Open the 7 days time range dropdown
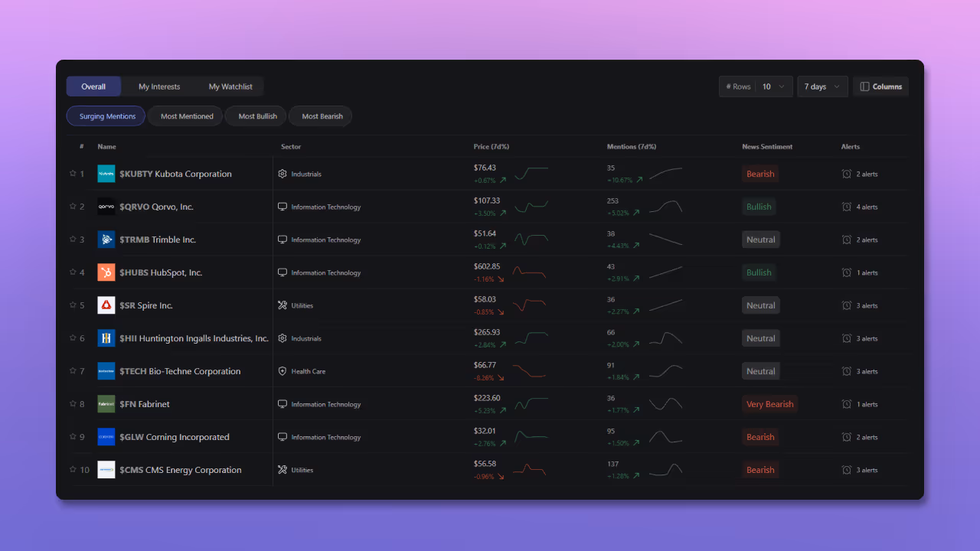The height and width of the screenshot is (551, 980). [x=822, y=86]
